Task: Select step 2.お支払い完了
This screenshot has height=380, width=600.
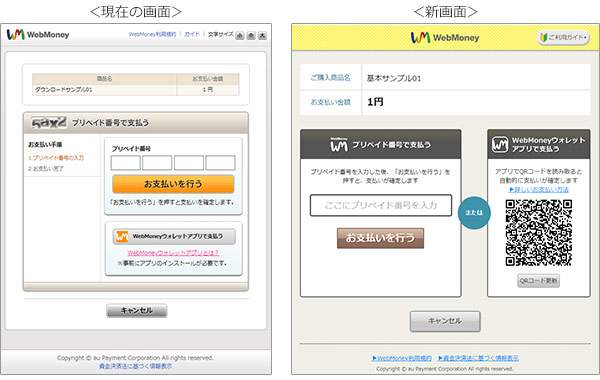Action: [x=46, y=168]
